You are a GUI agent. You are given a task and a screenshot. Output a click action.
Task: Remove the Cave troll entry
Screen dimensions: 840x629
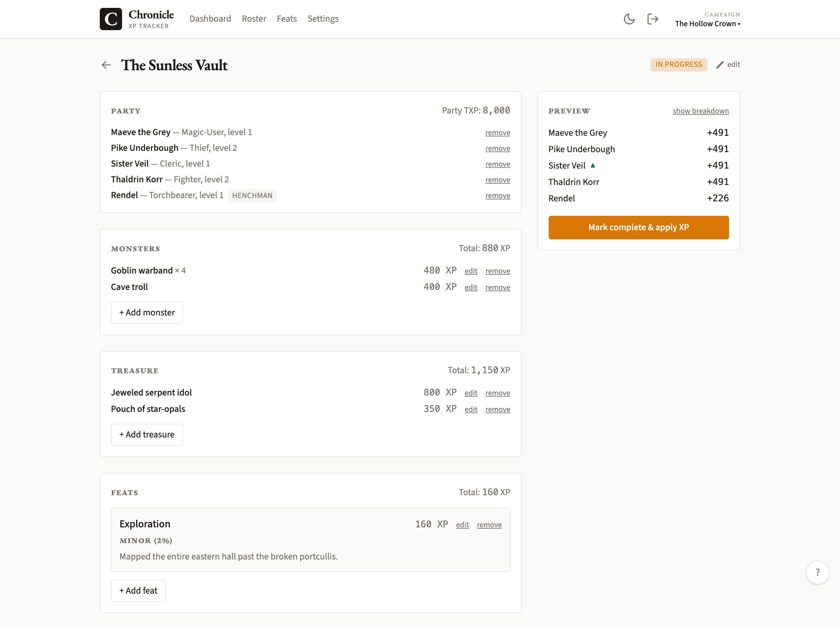497,287
